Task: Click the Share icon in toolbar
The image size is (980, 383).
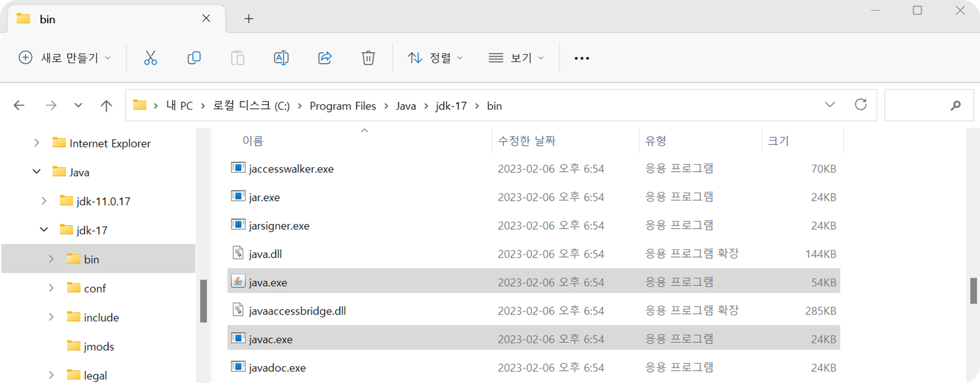Action: (x=325, y=58)
